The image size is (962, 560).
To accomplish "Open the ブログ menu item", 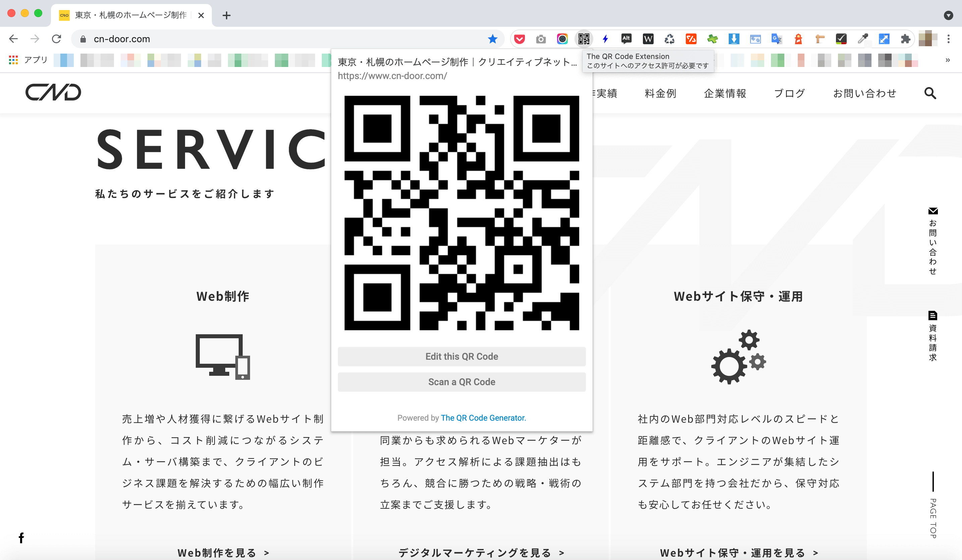I will coord(789,93).
